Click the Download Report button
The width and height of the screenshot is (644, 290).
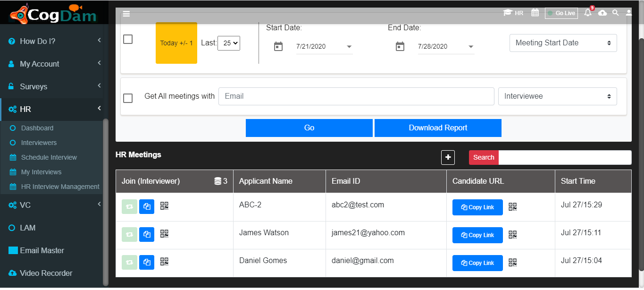(438, 128)
